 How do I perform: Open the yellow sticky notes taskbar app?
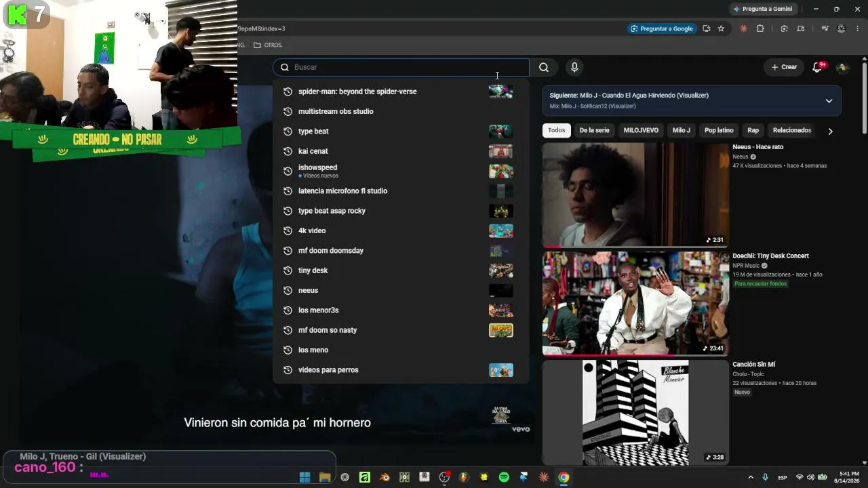point(484,477)
